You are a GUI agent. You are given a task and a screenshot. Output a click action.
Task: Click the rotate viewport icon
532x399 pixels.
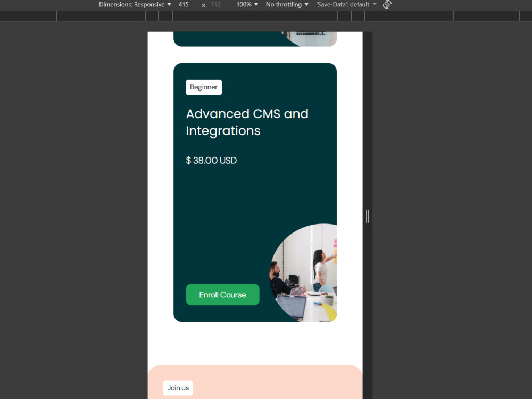click(x=387, y=4)
